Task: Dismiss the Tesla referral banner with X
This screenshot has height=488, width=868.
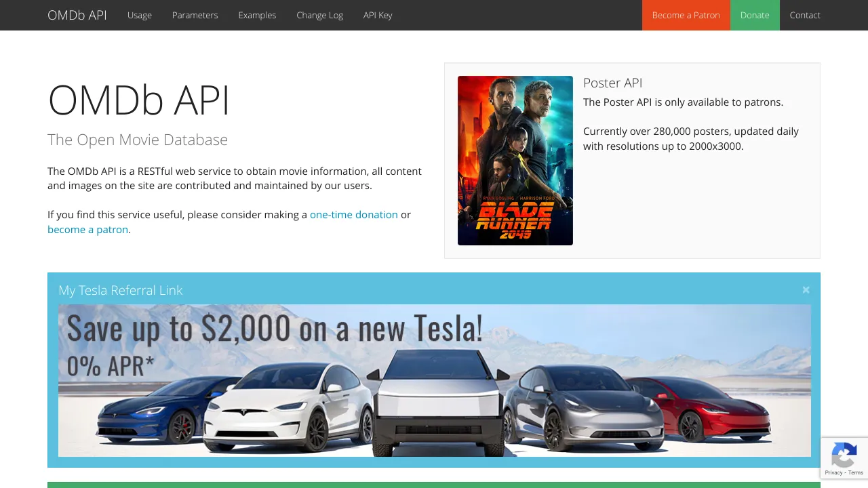Action: 806,290
